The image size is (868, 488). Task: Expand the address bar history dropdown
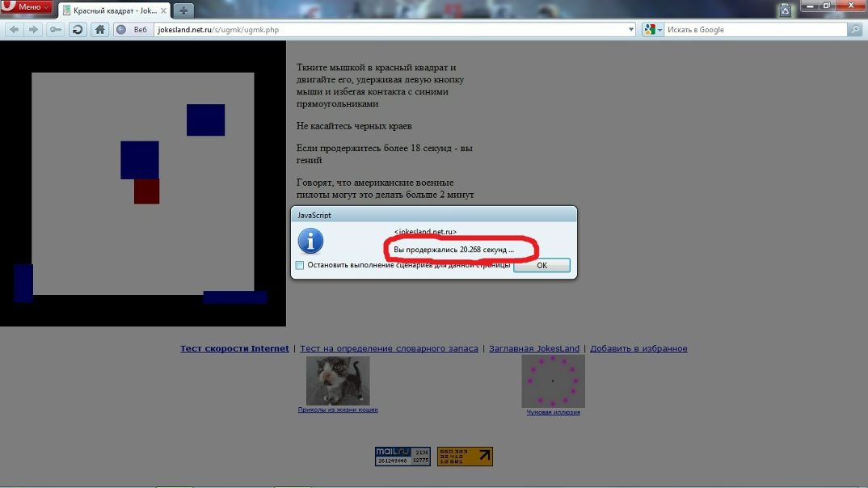click(631, 30)
